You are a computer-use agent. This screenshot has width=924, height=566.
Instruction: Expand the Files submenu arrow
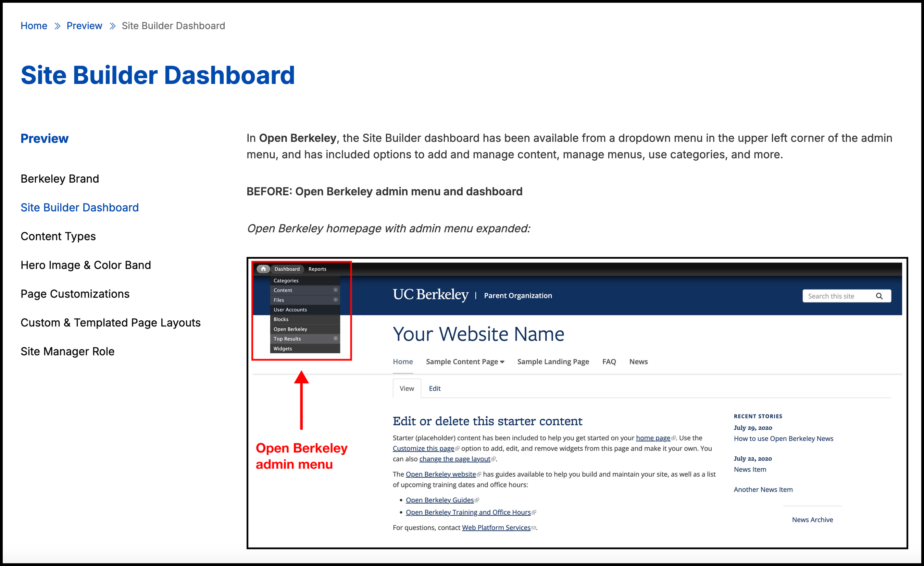336,300
